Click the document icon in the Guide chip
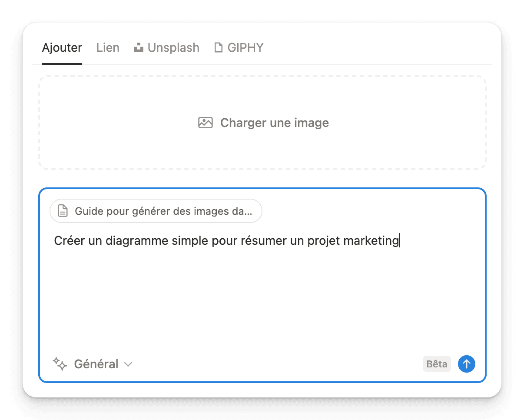Viewport: 524px width, 420px height. (63, 211)
